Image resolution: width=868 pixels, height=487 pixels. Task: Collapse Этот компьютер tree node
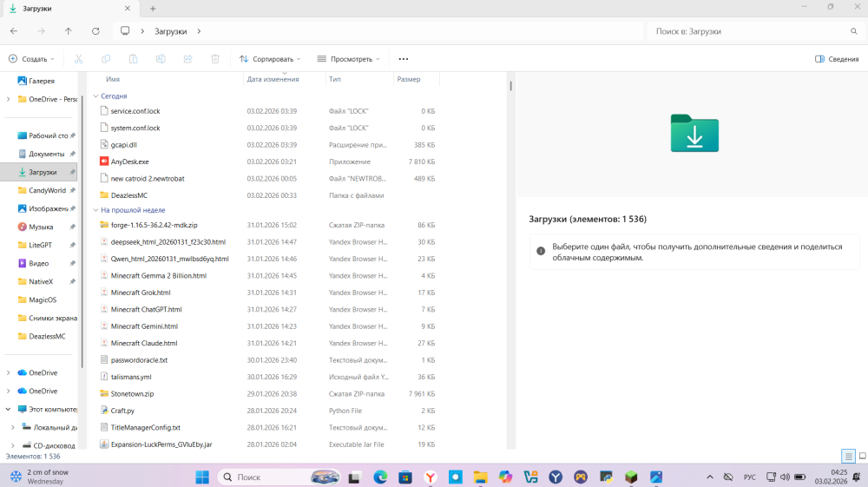[x=8, y=409]
